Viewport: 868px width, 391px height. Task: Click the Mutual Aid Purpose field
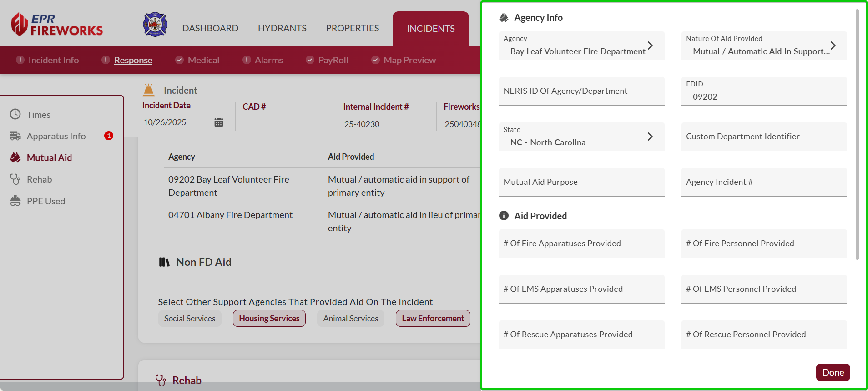pos(581,182)
